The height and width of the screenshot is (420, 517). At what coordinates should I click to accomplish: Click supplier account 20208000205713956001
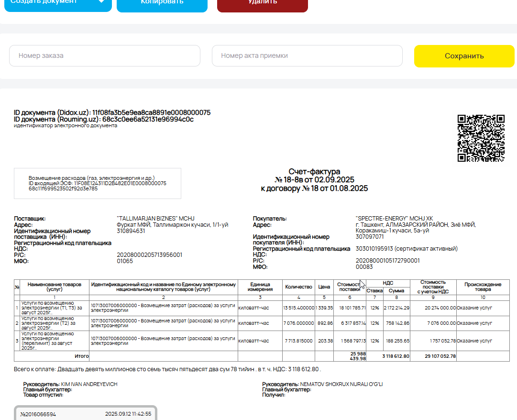(x=149, y=255)
